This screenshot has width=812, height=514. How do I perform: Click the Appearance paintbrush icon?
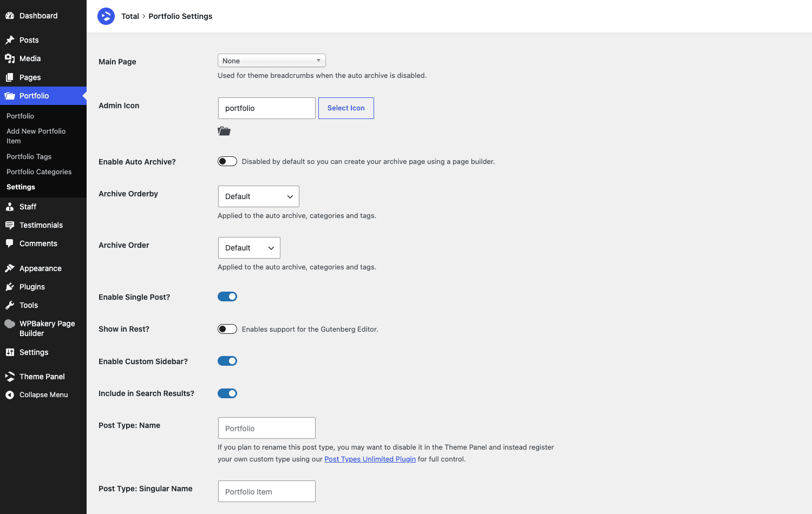pyautogui.click(x=10, y=268)
